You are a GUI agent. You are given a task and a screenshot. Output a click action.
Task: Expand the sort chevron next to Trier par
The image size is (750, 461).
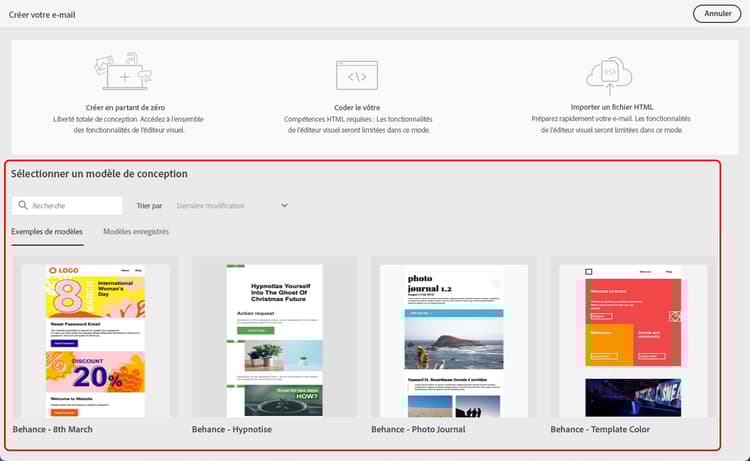coord(284,206)
